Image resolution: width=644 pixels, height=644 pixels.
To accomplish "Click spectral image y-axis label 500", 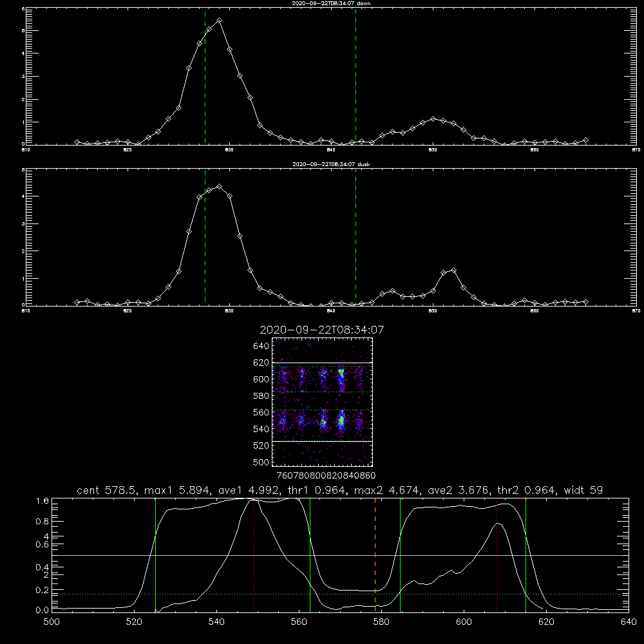I will pyautogui.click(x=261, y=462).
